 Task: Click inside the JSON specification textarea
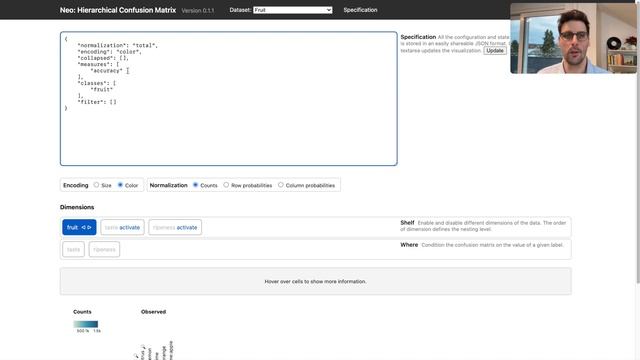click(229, 98)
